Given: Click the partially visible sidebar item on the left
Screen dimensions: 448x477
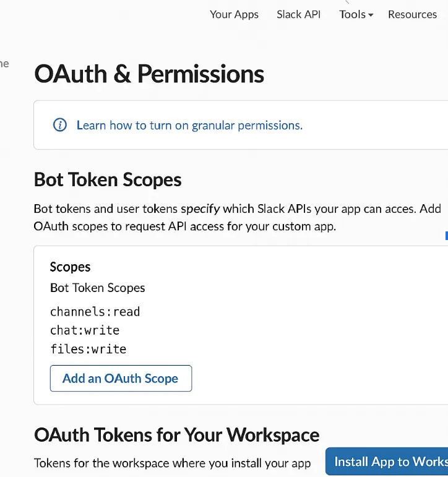Looking at the screenshot, I should [x=4, y=64].
